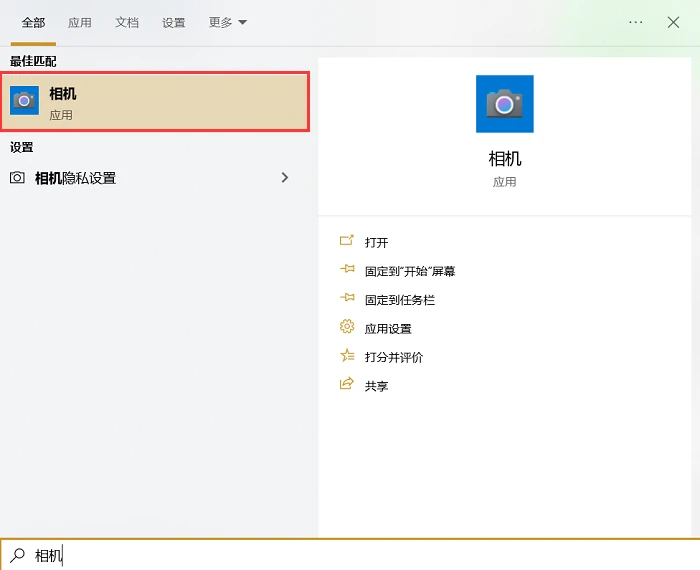700x570 pixels.
Task: Switch to the 文档 tab
Action: pyautogui.click(x=127, y=22)
